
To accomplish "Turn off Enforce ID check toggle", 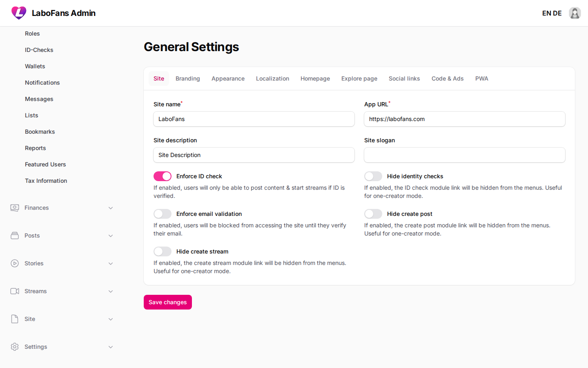I will [x=163, y=176].
